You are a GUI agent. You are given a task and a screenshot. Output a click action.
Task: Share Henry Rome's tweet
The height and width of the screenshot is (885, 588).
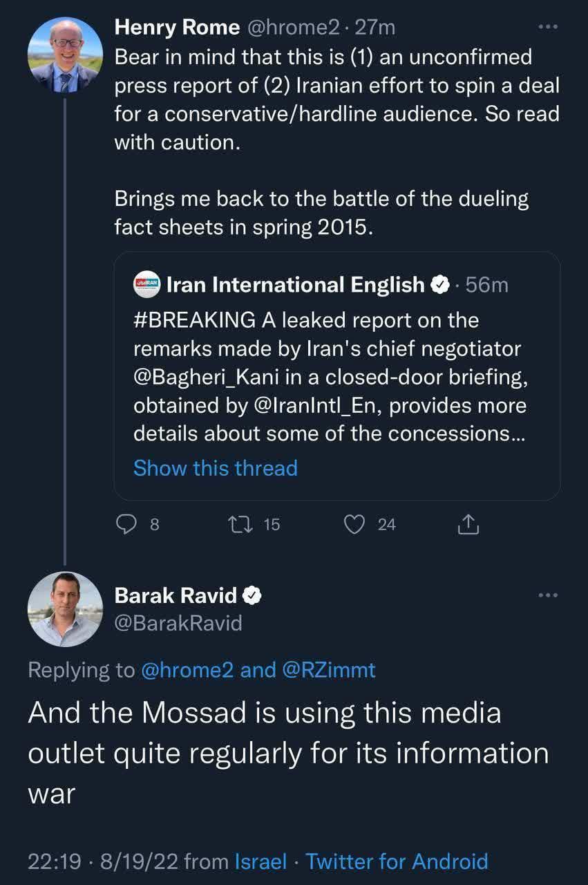pos(468,525)
